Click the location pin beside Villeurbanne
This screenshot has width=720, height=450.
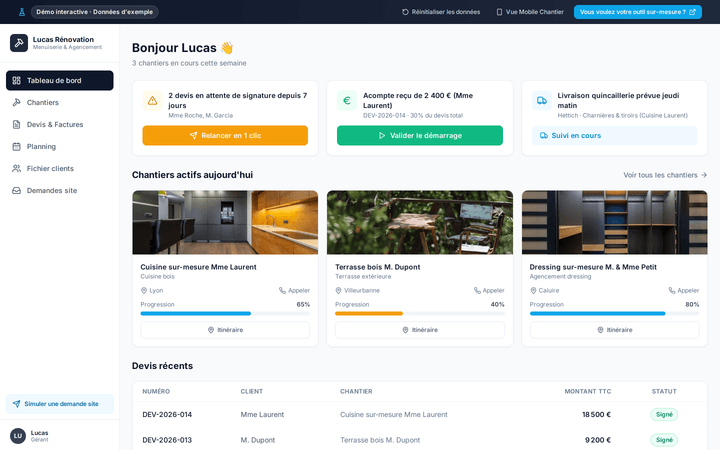tap(338, 291)
